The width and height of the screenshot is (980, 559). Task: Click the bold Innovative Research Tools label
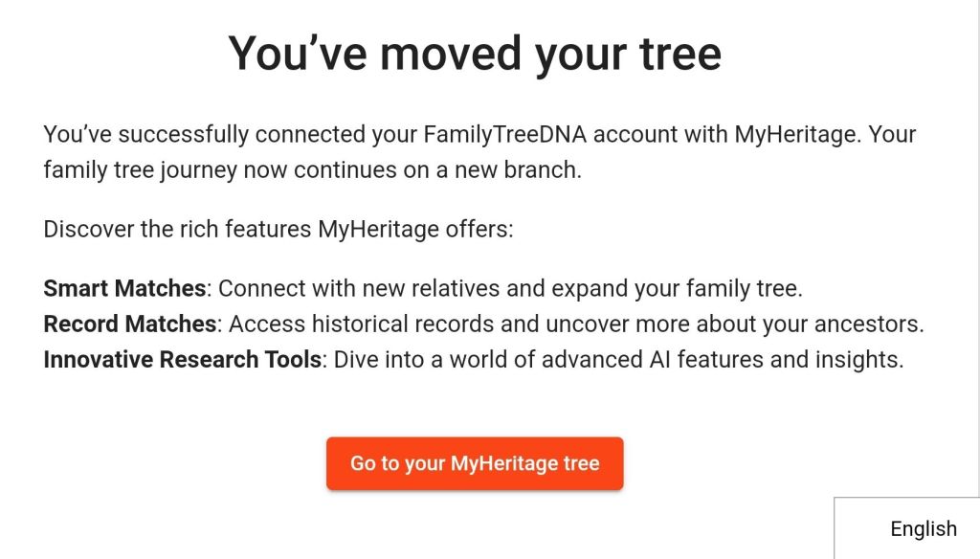click(x=182, y=361)
